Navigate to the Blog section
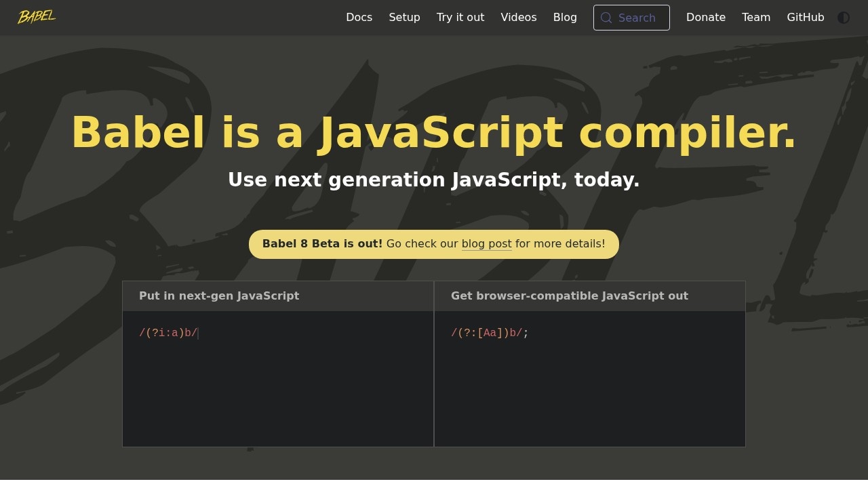The image size is (868, 488). (x=565, y=18)
